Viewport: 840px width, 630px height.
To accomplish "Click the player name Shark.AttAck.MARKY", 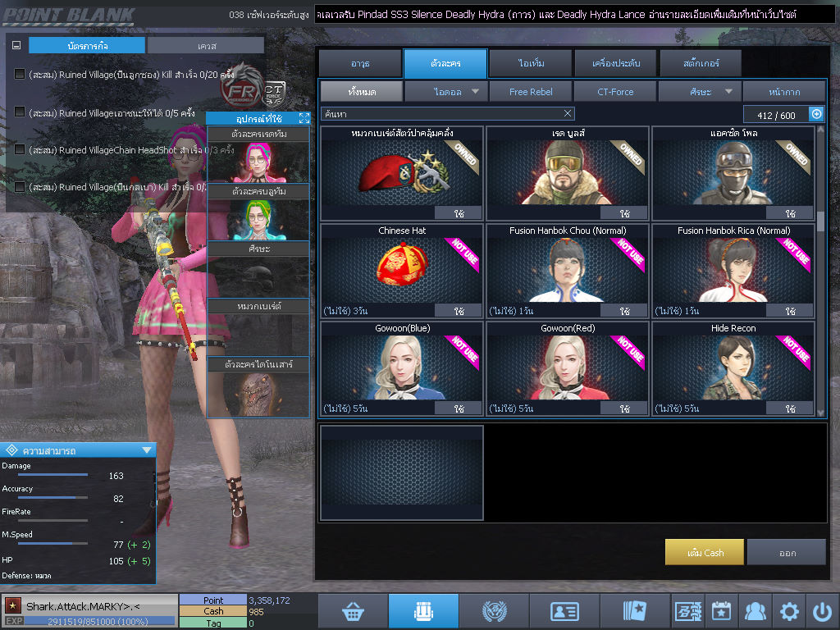I will (83, 606).
